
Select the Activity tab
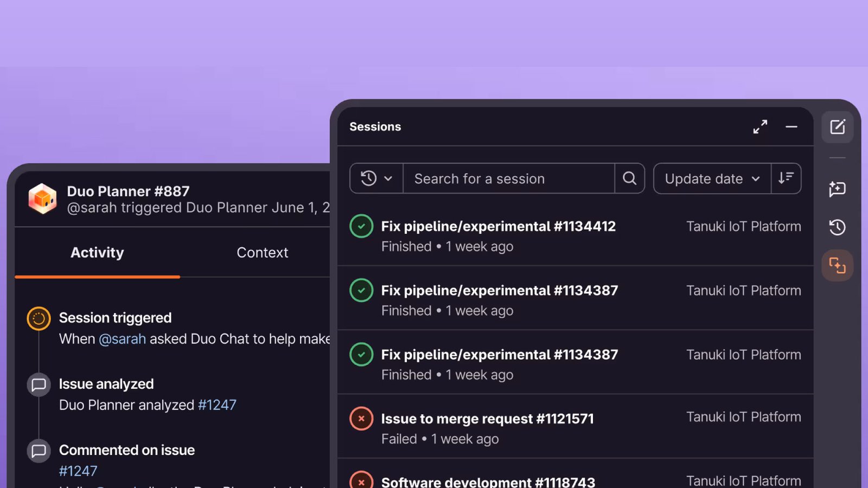97,252
